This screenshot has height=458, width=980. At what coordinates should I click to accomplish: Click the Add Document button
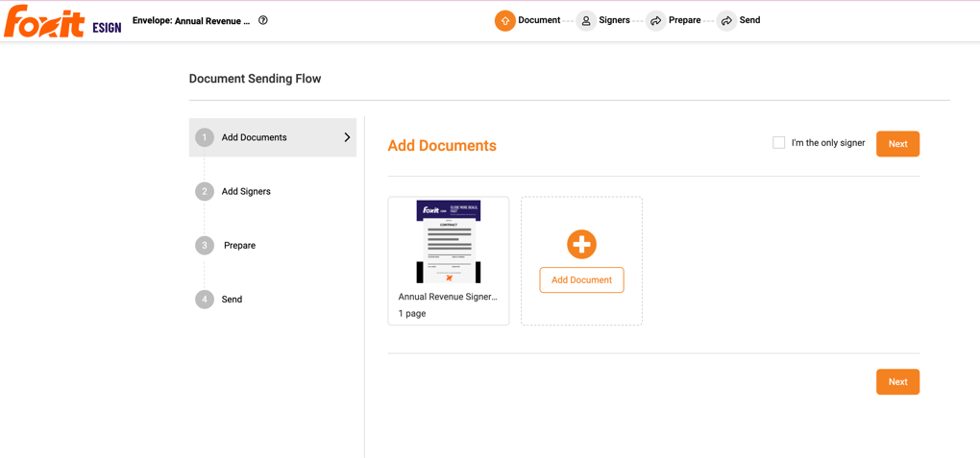[x=582, y=280]
